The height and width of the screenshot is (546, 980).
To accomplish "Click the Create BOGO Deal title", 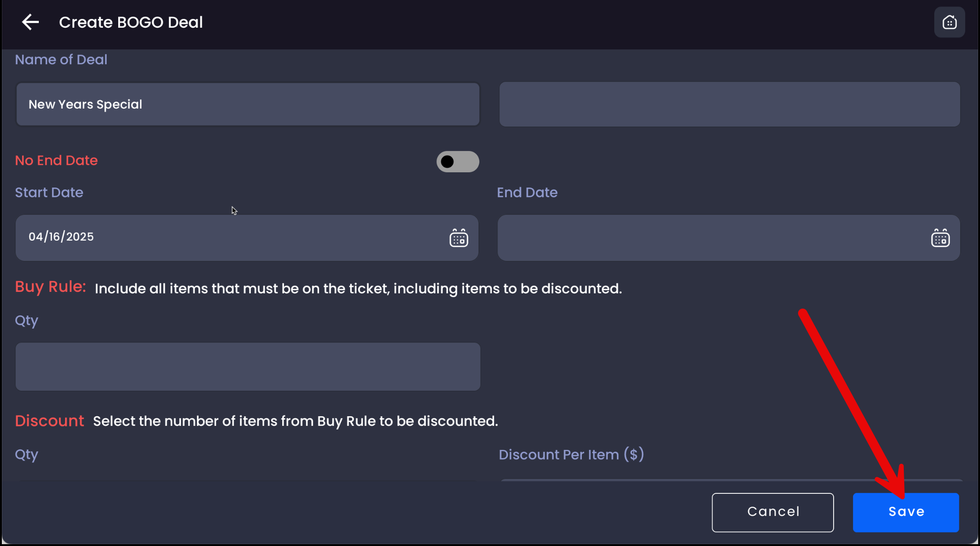I will (x=131, y=22).
